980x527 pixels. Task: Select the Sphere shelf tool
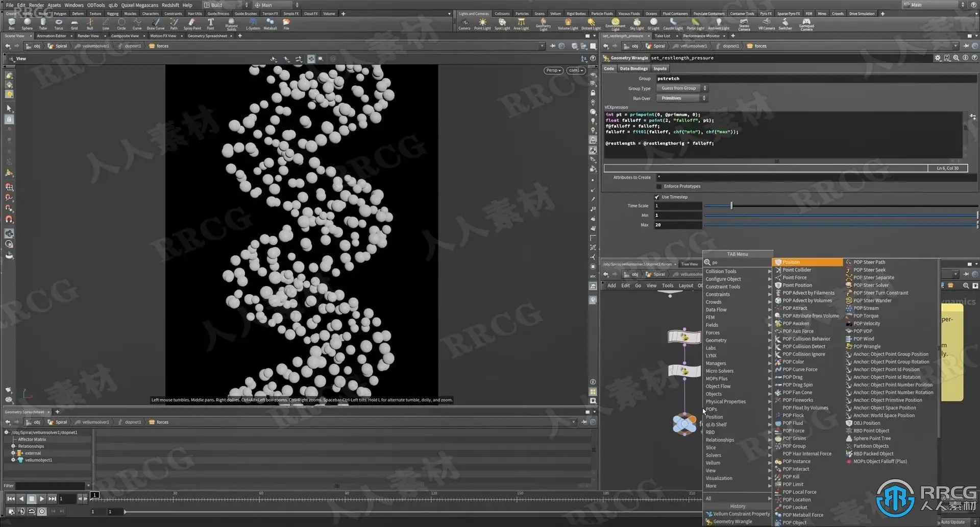(x=27, y=24)
